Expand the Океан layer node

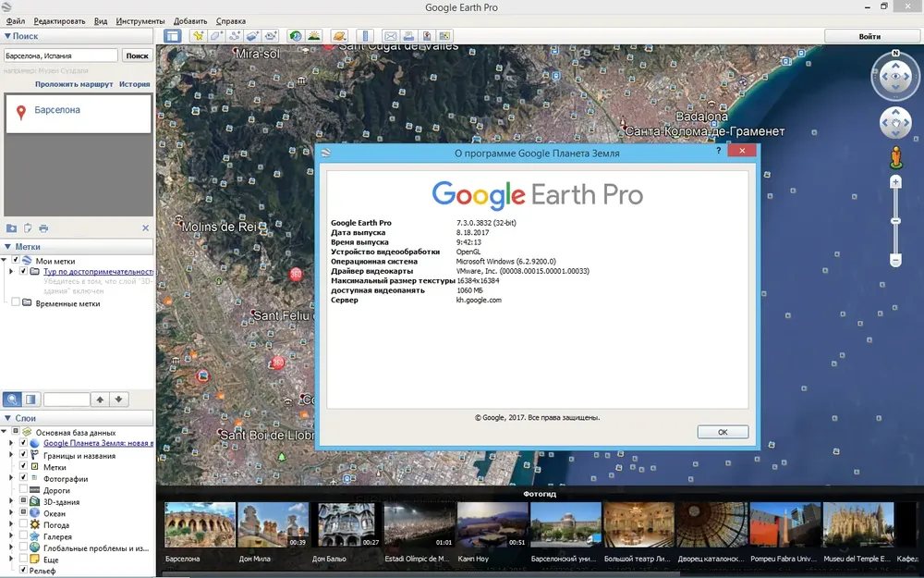(11, 512)
